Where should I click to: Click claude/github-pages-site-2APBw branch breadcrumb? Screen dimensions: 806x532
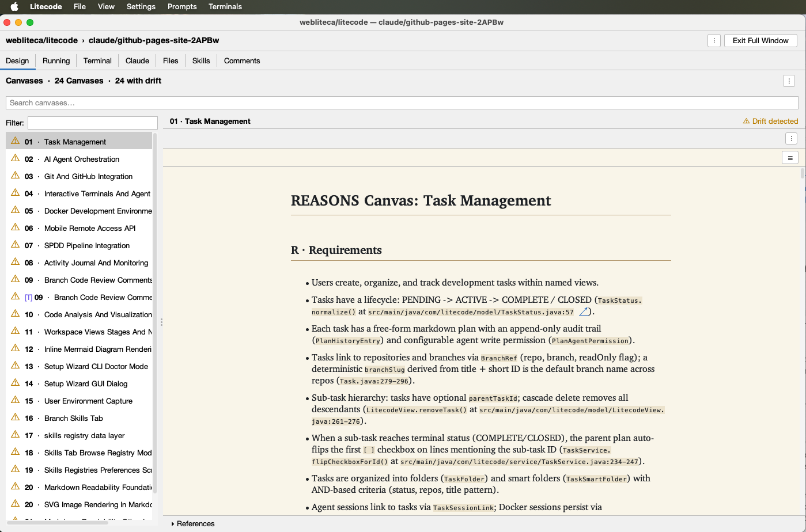point(154,40)
